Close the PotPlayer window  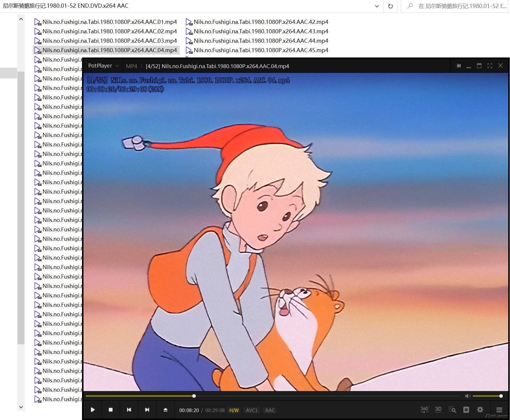coord(500,65)
